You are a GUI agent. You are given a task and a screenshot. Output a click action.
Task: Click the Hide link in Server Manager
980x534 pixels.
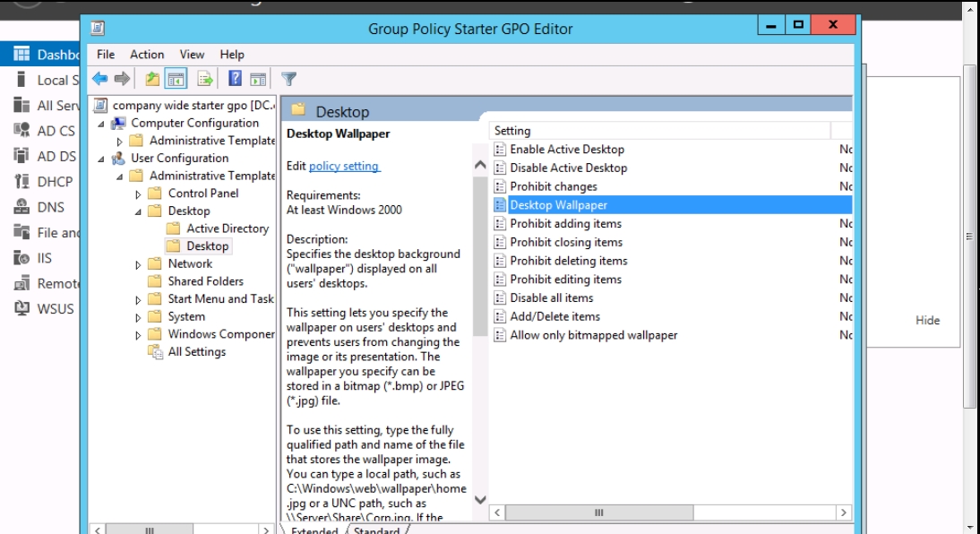coord(927,321)
